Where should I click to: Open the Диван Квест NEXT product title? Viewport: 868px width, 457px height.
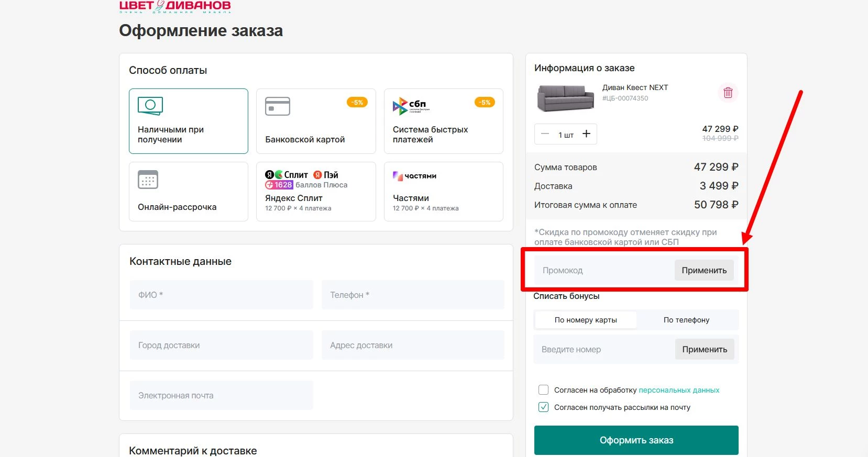(635, 87)
